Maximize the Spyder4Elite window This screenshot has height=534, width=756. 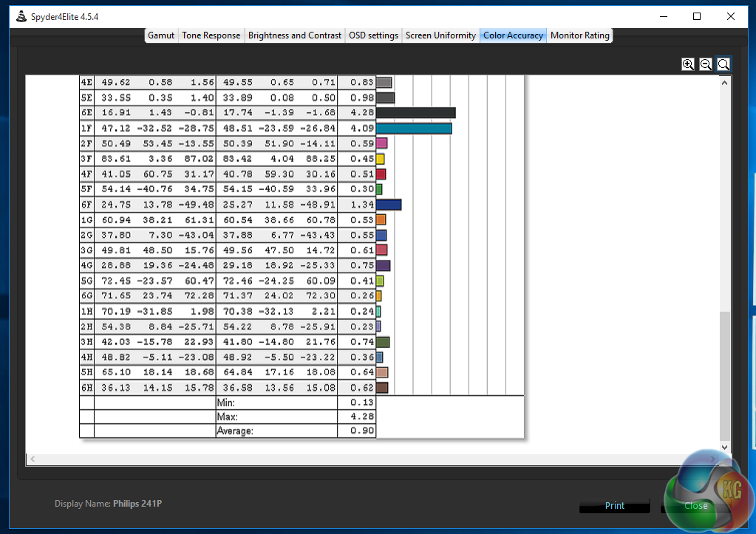(697, 16)
